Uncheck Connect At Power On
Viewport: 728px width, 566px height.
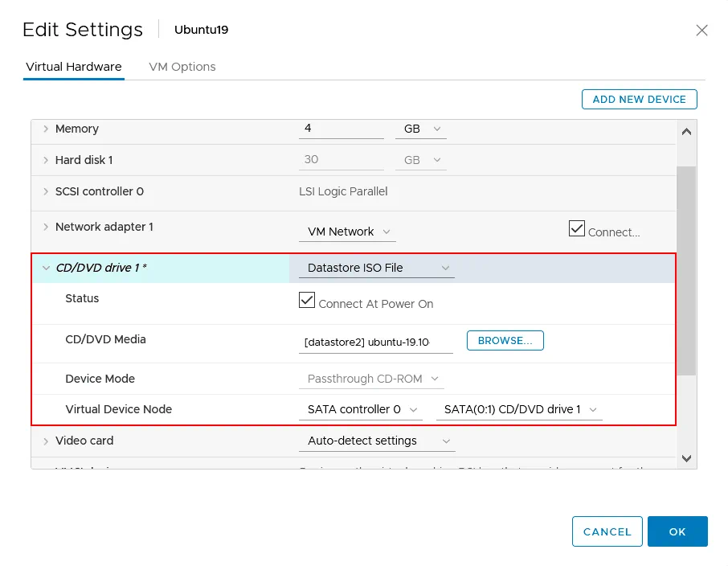coord(306,300)
